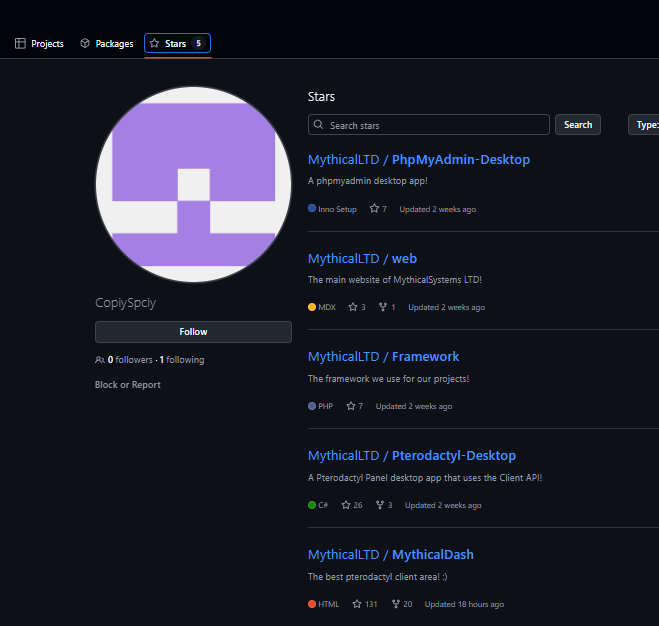Image resolution: width=659 pixels, height=626 pixels.
Task: Click the 'Stars' section heading
Action: click(x=322, y=97)
